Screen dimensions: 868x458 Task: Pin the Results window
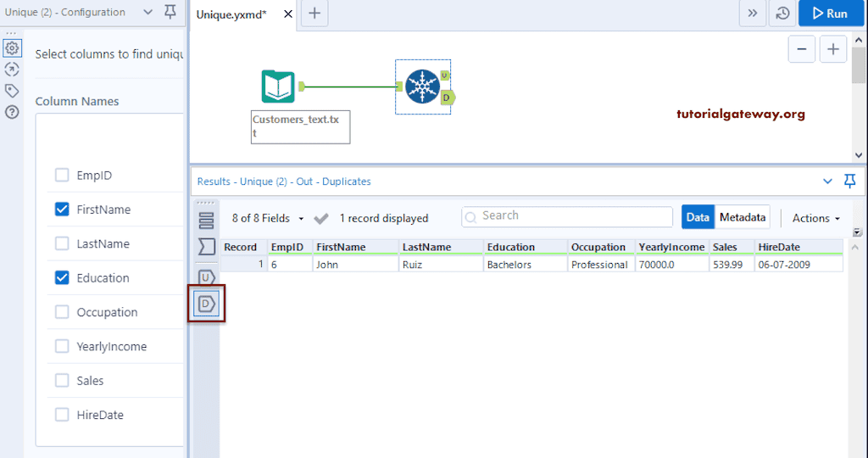(849, 182)
